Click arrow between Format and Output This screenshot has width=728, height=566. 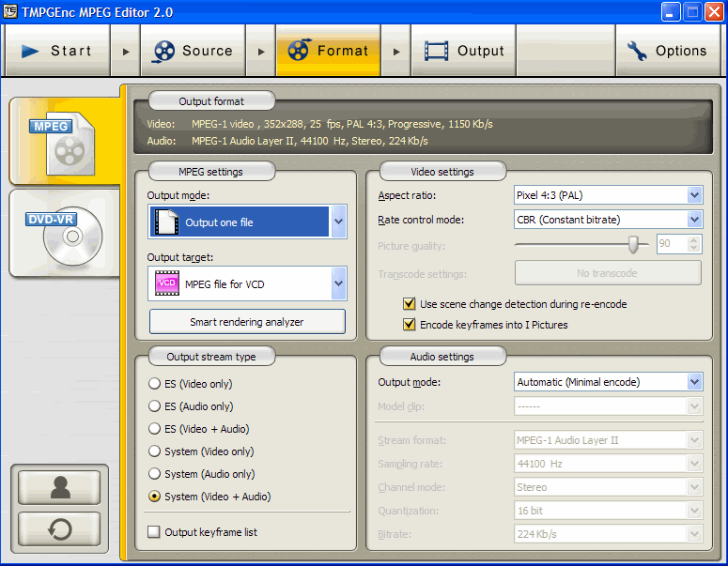(396, 51)
